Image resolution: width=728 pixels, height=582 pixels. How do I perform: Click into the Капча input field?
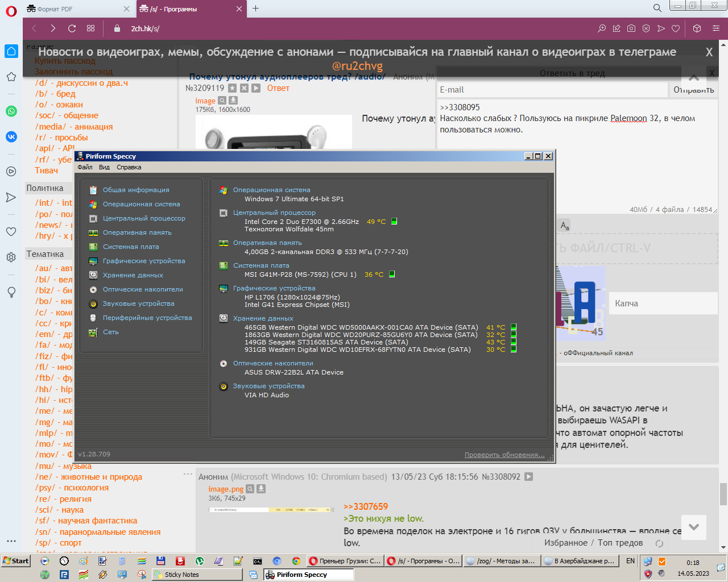[x=663, y=304]
